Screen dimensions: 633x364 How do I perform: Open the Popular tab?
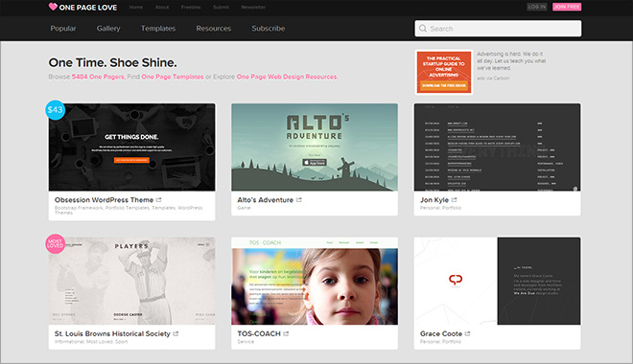click(x=63, y=28)
